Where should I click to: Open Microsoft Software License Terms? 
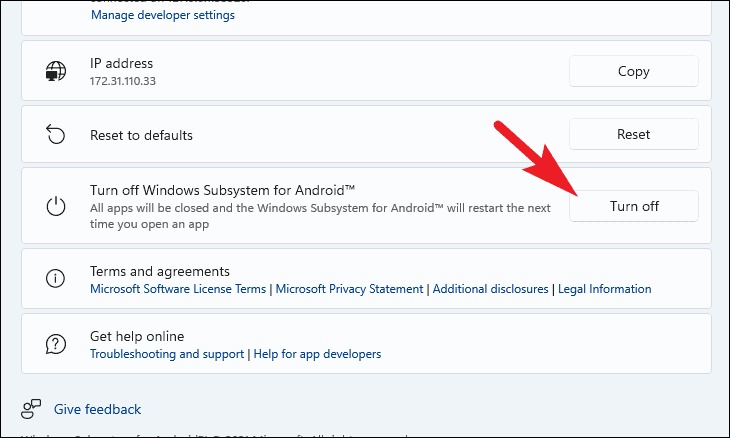tap(178, 289)
